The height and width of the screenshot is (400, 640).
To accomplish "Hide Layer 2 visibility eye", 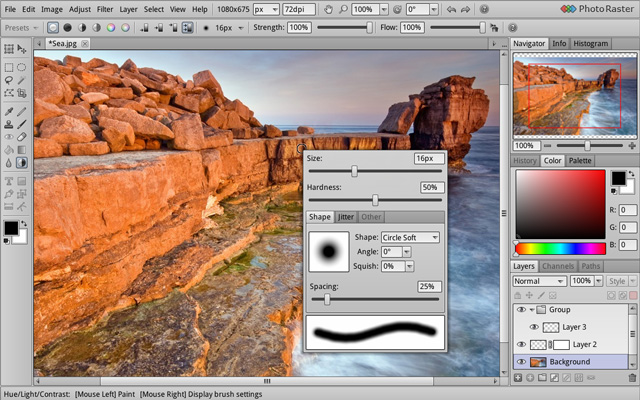I will 521,344.
